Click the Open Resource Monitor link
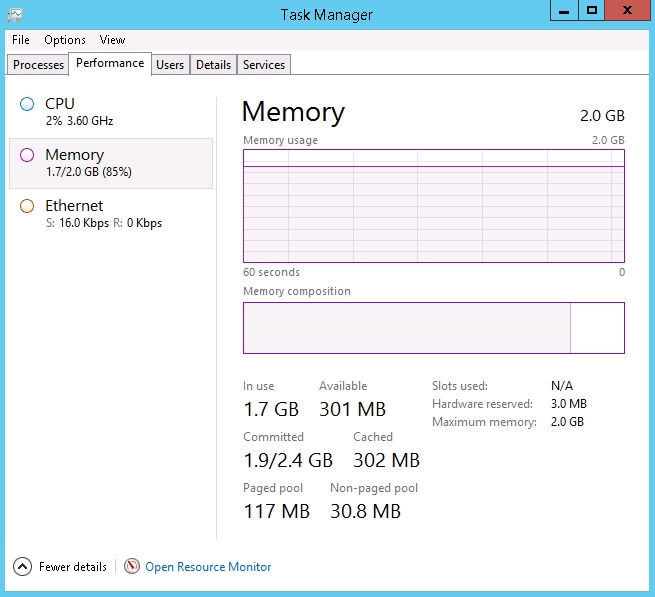 (208, 567)
